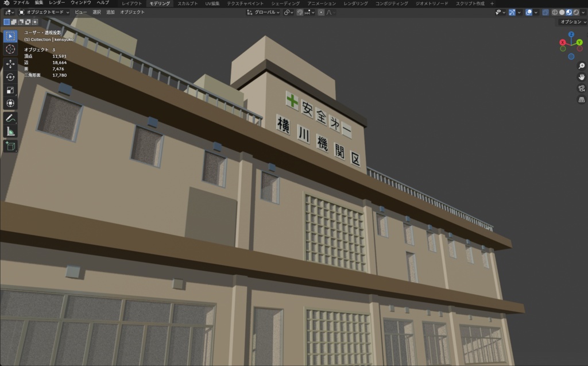Toggle the camera view icon

[x=581, y=88]
